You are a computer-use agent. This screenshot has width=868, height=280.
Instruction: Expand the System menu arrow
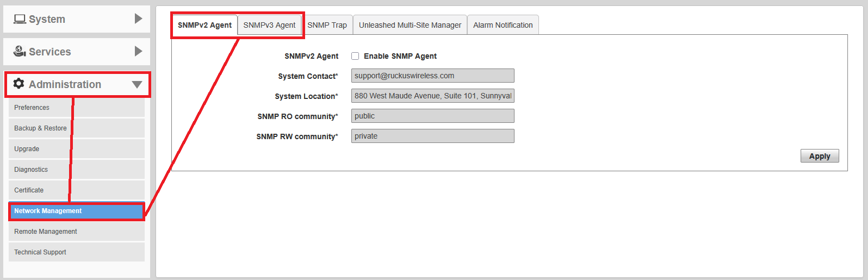138,19
